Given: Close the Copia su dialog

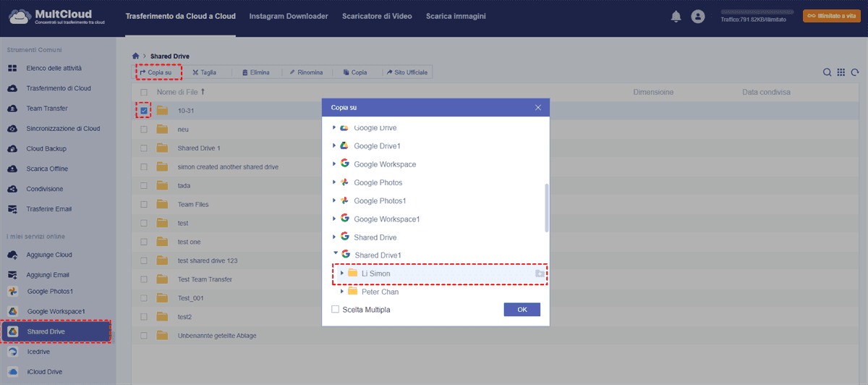Looking at the screenshot, I should pyautogui.click(x=537, y=107).
